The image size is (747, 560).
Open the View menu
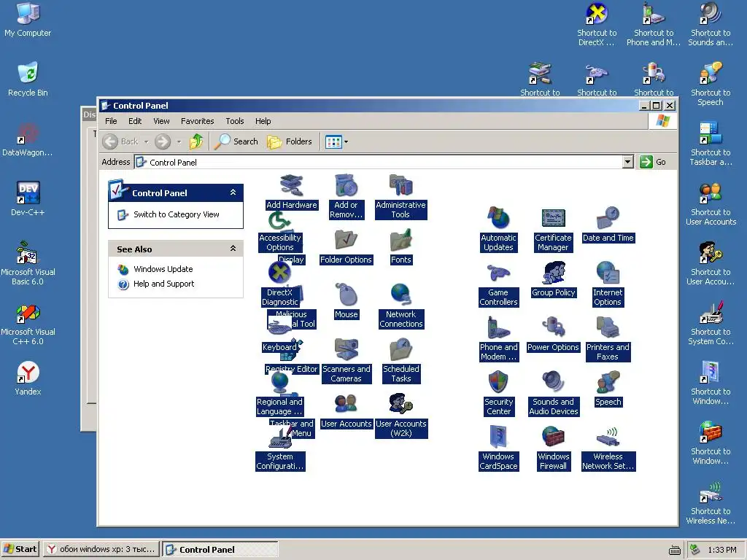[x=161, y=121]
